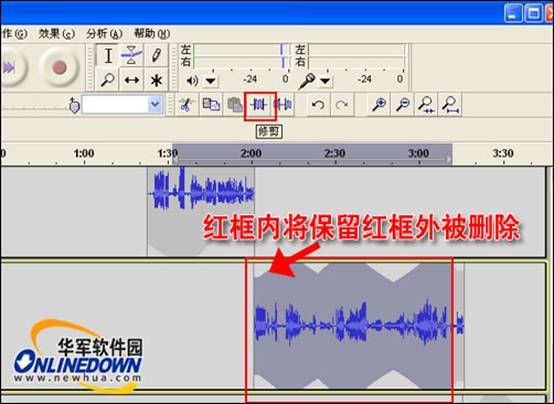Click the 3:30 mark on timeline ruler
Viewport: 554px width, 404px height.
click(503, 154)
